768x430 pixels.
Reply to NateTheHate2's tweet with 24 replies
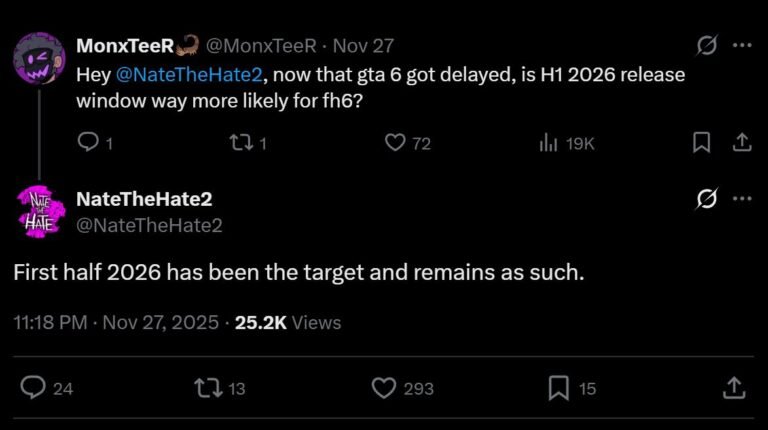point(34,388)
